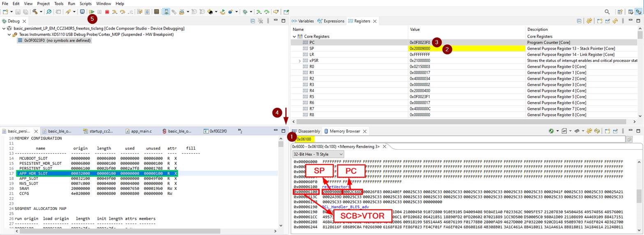Toggle Skip All Breakpoints in toolbar

48,12
